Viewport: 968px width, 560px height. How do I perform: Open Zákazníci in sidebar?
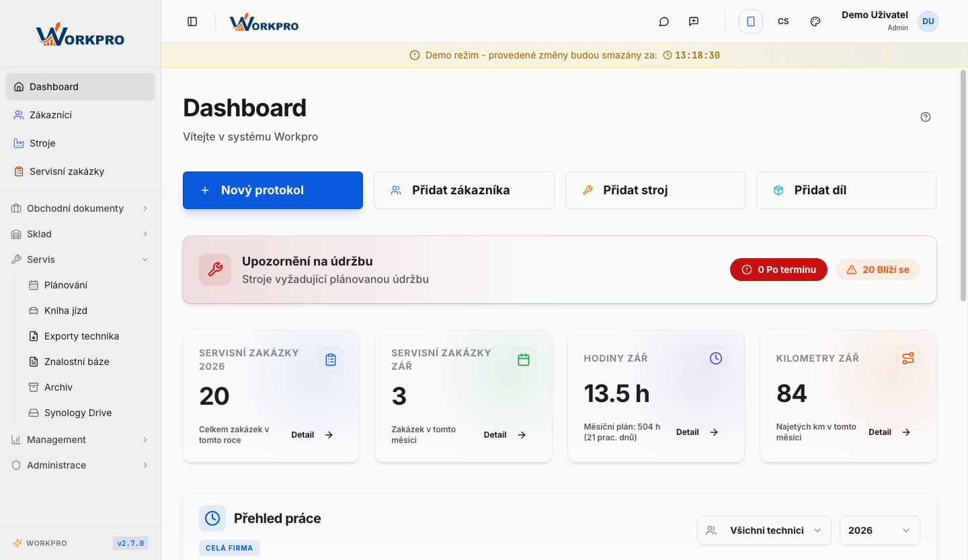click(80, 115)
